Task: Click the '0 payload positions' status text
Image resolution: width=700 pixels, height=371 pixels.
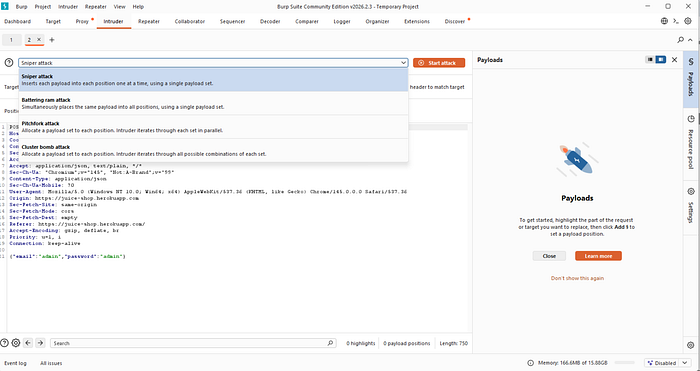Action: [406, 343]
